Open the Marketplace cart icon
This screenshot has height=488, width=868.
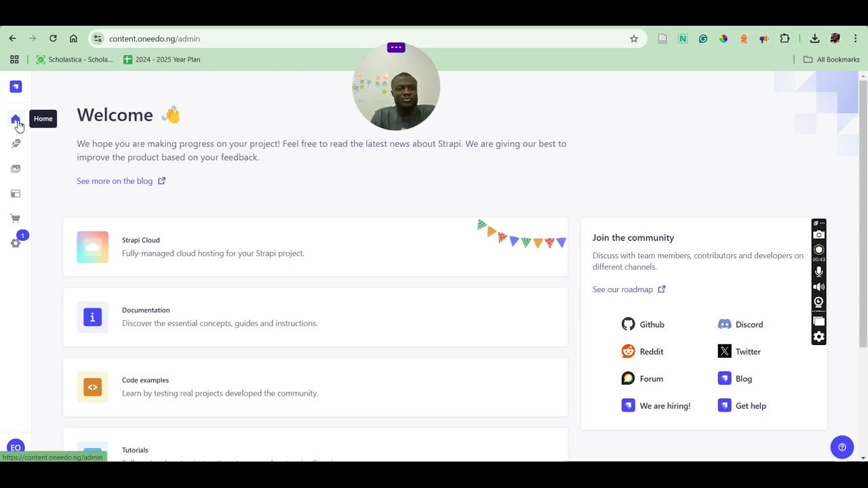point(16,219)
